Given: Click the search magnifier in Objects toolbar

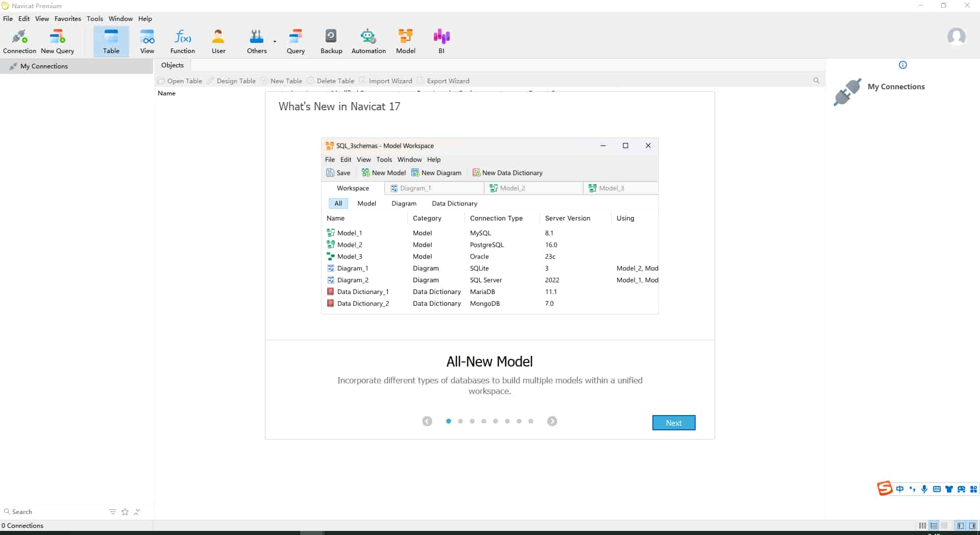Looking at the screenshot, I should click(816, 81).
